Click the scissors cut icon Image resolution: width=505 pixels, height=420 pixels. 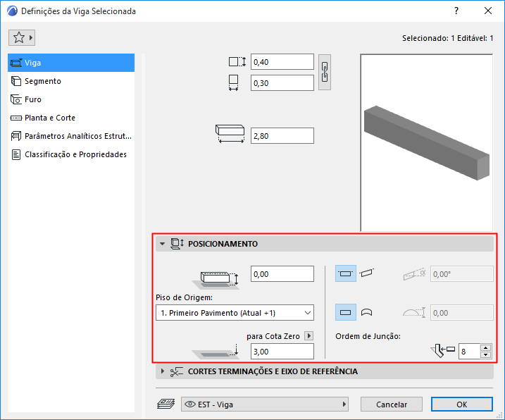click(x=177, y=371)
